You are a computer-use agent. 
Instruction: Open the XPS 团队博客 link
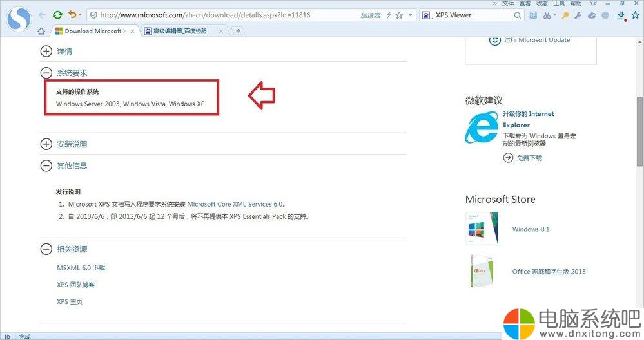click(75, 285)
